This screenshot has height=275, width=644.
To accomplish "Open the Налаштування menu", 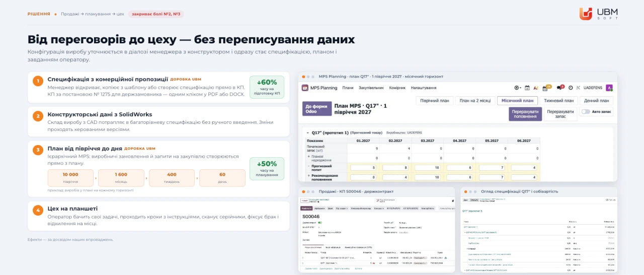I will pyautogui.click(x=424, y=88).
